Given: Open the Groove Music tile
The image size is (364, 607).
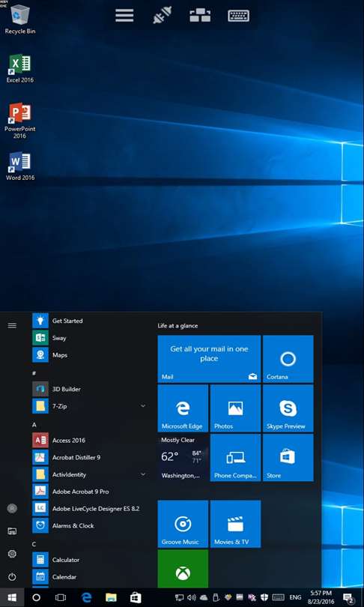Looking at the screenshot, I should click(183, 524).
